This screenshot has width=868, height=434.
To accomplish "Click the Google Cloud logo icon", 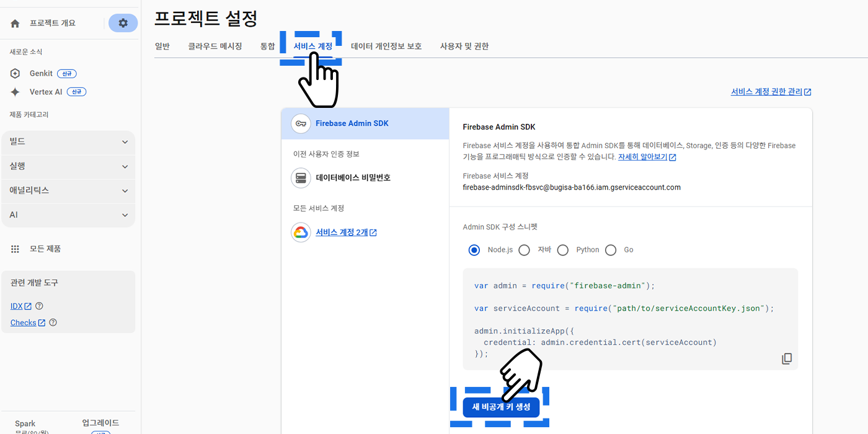I will tap(301, 232).
